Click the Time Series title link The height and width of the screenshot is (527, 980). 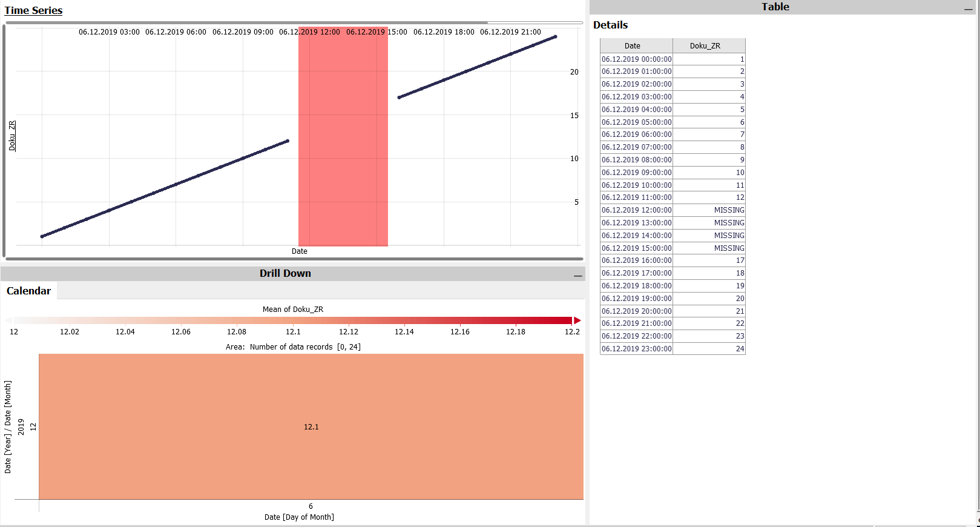pos(33,10)
